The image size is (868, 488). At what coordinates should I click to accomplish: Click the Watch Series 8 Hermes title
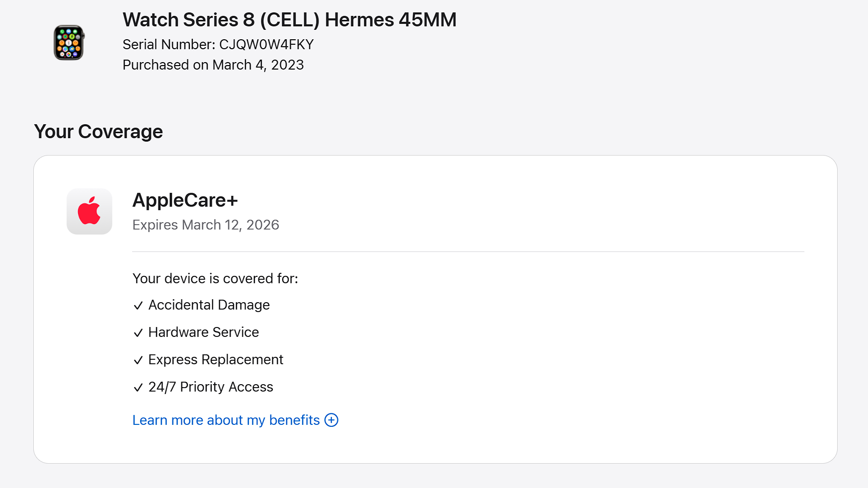(289, 20)
